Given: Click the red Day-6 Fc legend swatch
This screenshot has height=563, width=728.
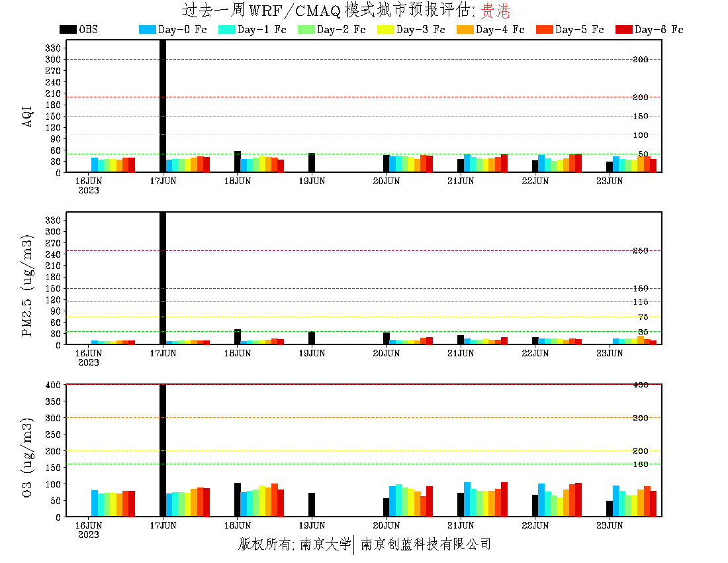Looking at the screenshot, I should 623,29.
